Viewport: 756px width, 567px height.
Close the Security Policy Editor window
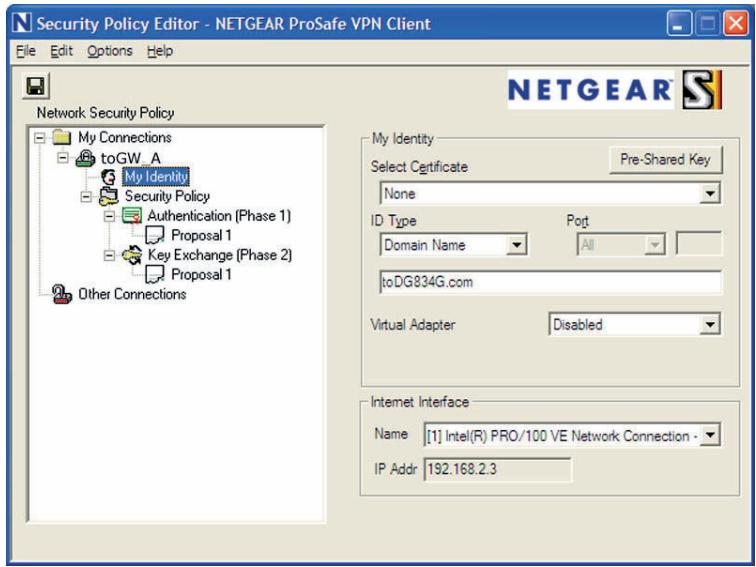pos(736,24)
